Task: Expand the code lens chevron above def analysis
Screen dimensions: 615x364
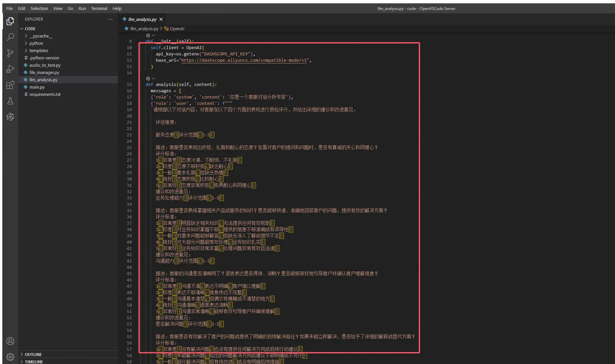Action: [x=153, y=79]
